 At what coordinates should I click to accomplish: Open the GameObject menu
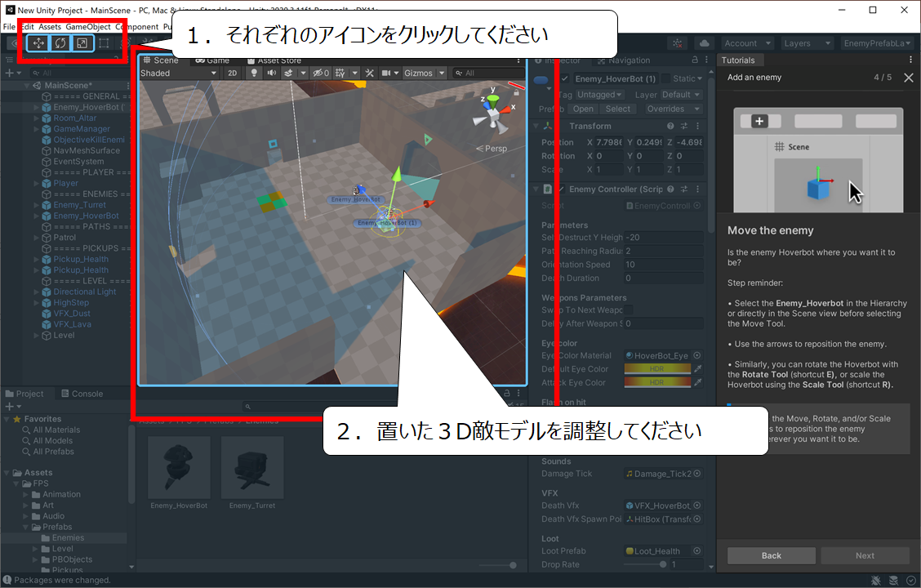click(88, 26)
